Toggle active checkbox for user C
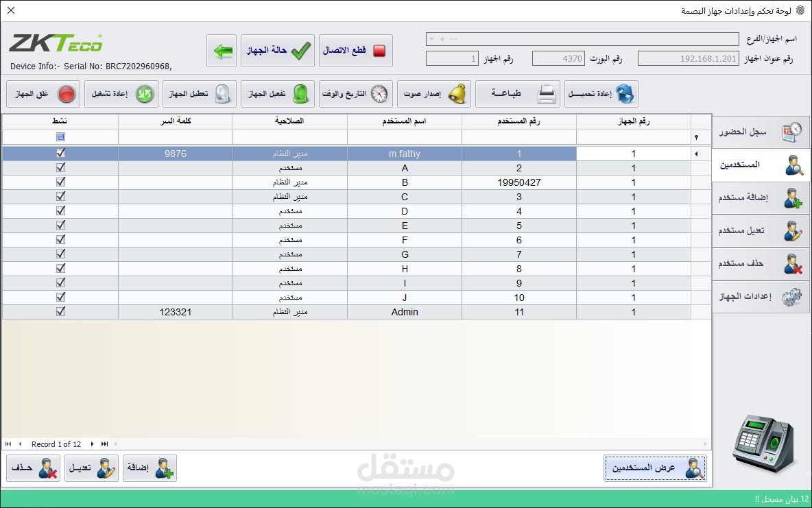Viewport: 812px width, 508px height. (x=60, y=196)
